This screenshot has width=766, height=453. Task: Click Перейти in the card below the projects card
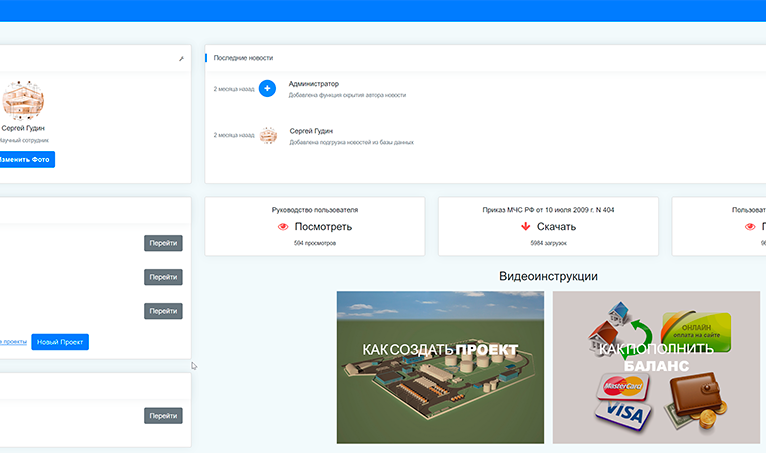163,416
